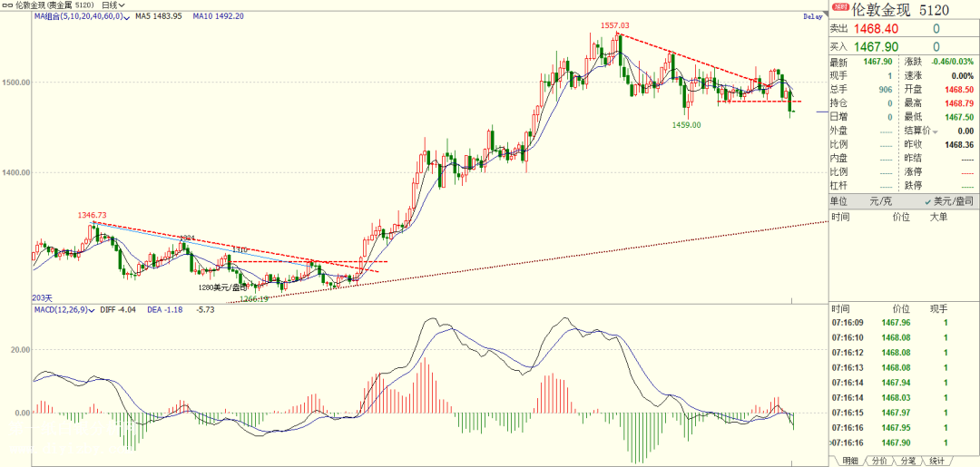The image size is (980, 467).
Task: Switch to the 分价 tab
Action: [x=878, y=461]
